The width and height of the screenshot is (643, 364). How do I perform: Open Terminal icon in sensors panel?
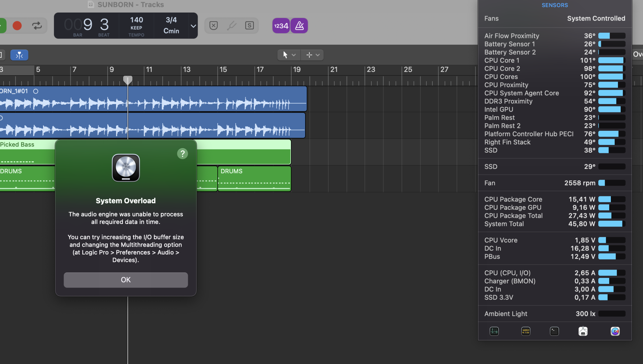[554, 331]
